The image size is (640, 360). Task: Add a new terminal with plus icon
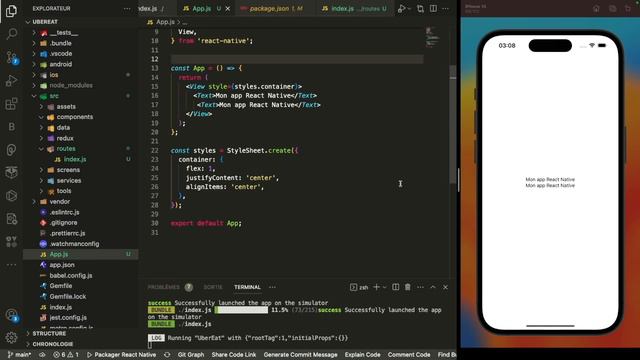pyautogui.click(x=376, y=287)
